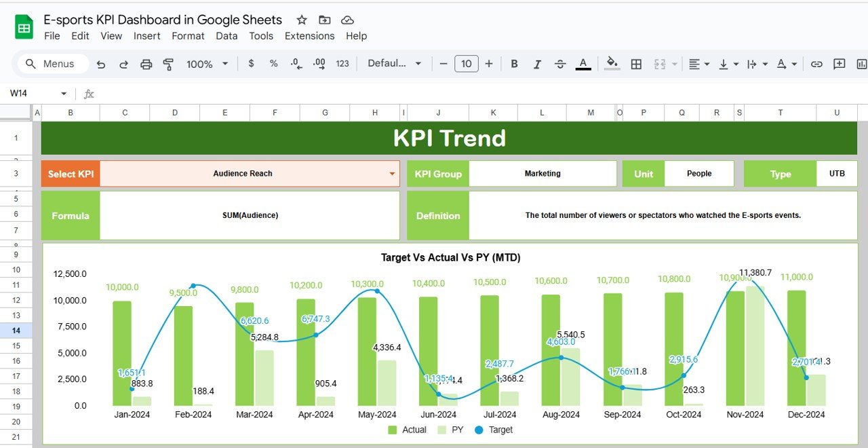
Task: Insert a link
Action: coord(816,64)
